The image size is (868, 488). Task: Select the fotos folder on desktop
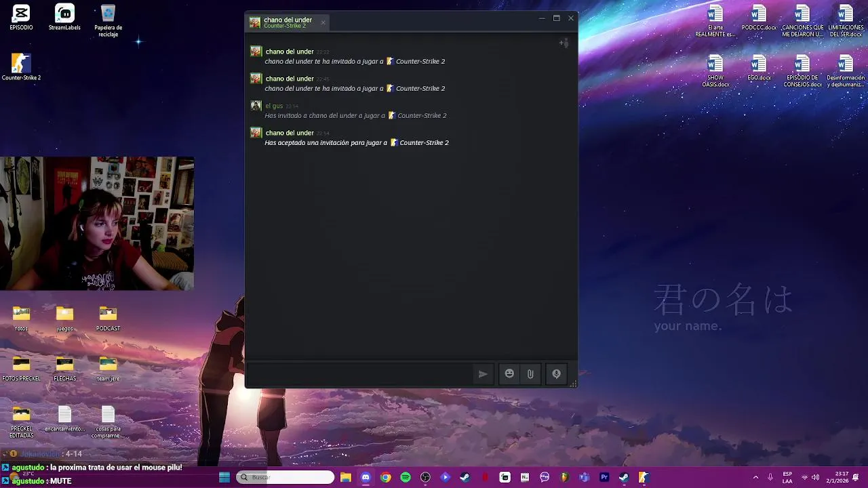21,319
